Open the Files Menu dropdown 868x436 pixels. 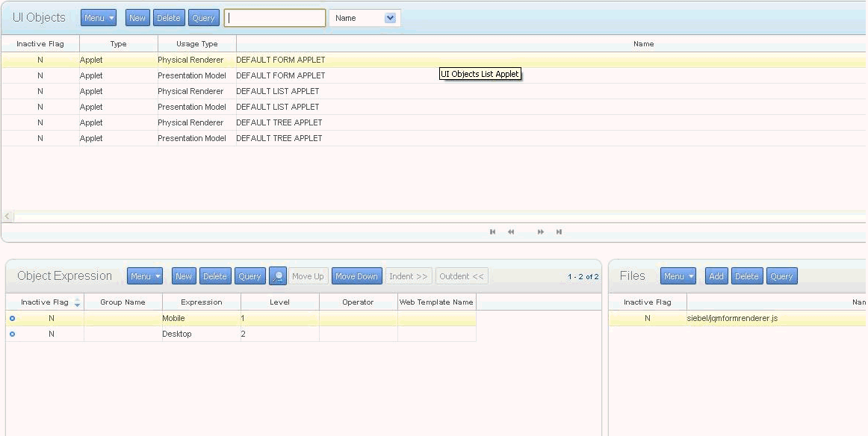click(x=678, y=276)
